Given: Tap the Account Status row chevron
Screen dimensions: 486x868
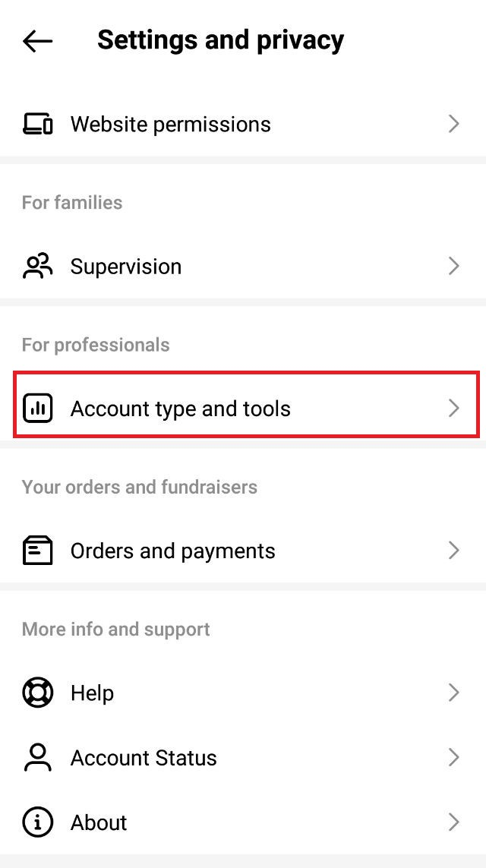Looking at the screenshot, I should 454,757.
